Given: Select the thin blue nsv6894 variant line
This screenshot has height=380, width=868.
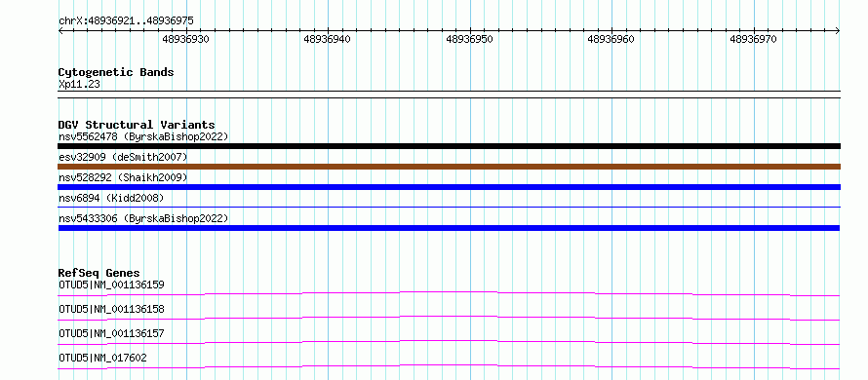Looking at the screenshot, I should pyautogui.click(x=449, y=208).
